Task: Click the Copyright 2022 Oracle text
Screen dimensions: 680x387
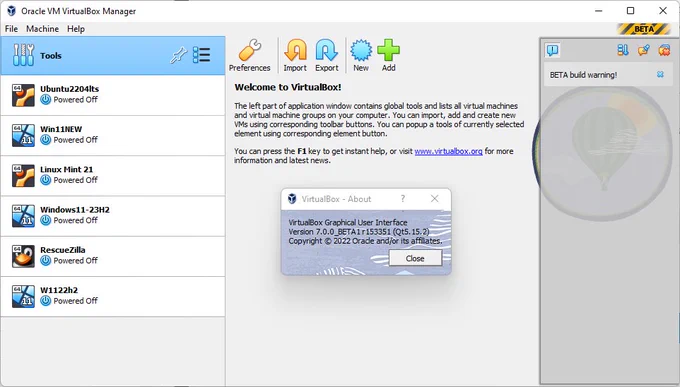Action: click(x=366, y=241)
